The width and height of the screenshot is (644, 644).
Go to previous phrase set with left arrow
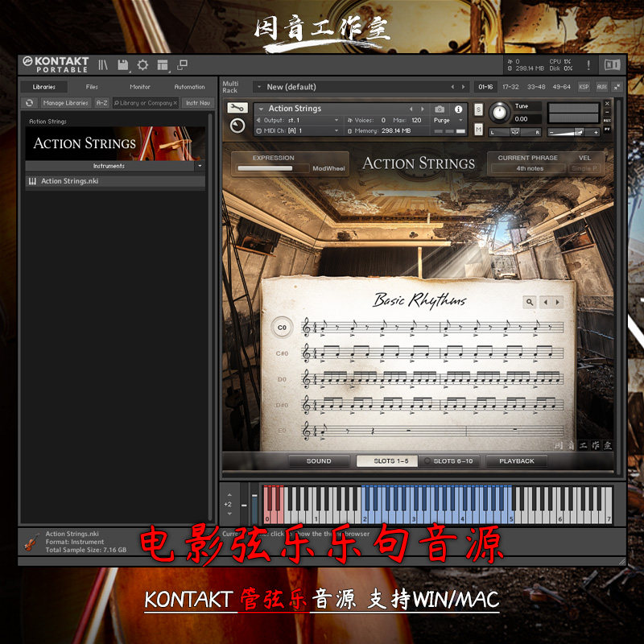[546, 303]
